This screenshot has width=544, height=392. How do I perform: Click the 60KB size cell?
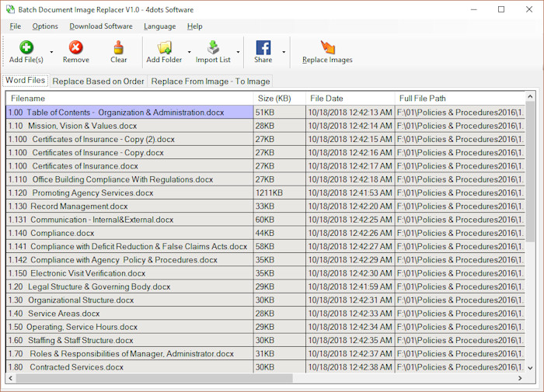[x=280, y=220]
